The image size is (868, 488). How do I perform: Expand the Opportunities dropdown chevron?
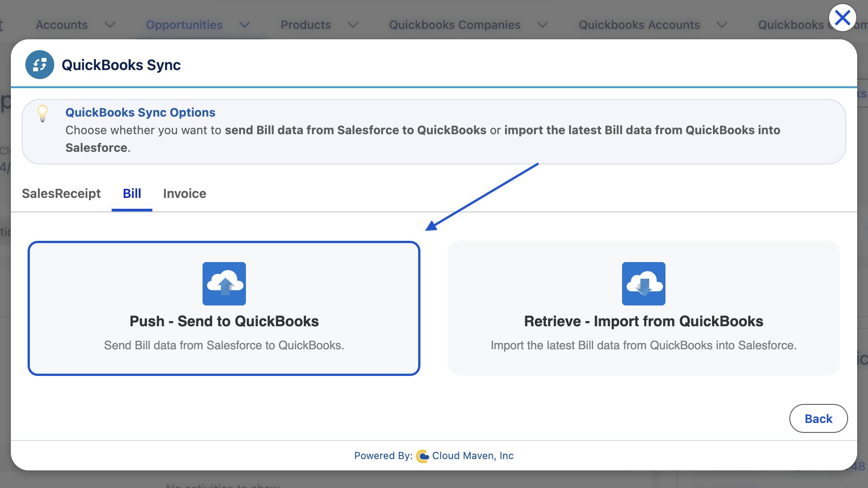point(245,25)
